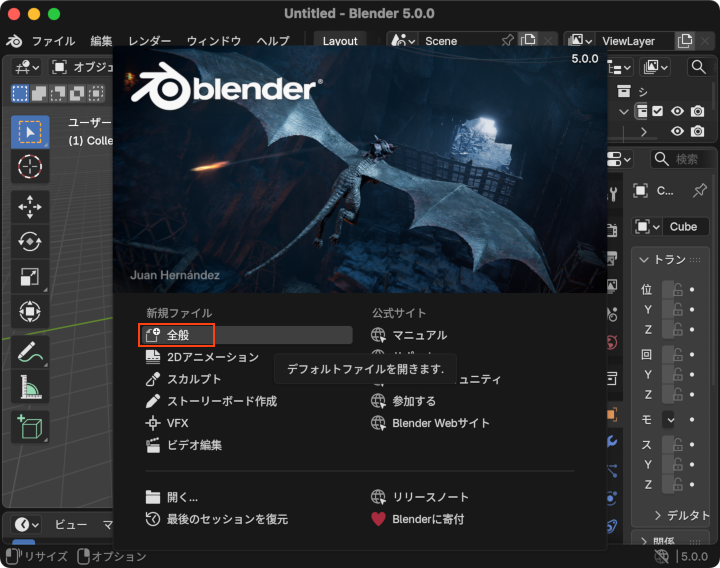This screenshot has width=720, height=568.
Task: Open the blue wrench Modifiers tab
Action: click(613, 442)
